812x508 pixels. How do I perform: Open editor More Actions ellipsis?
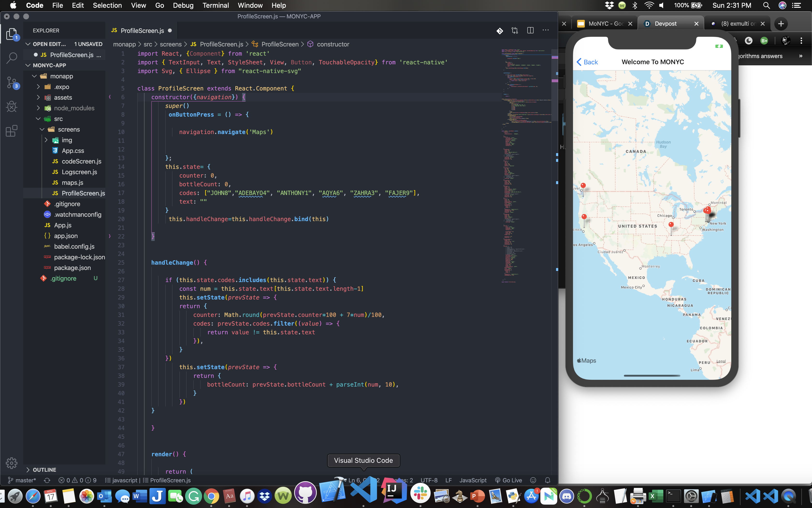click(546, 30)
